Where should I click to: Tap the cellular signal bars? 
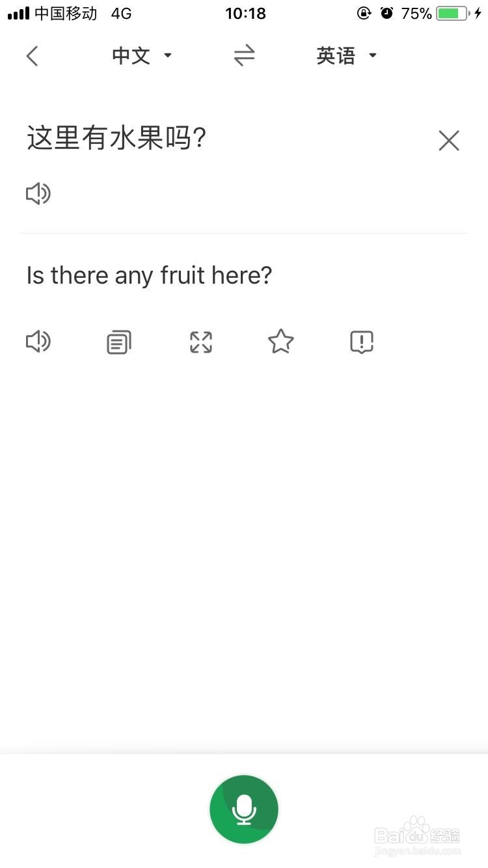[18, 14]
